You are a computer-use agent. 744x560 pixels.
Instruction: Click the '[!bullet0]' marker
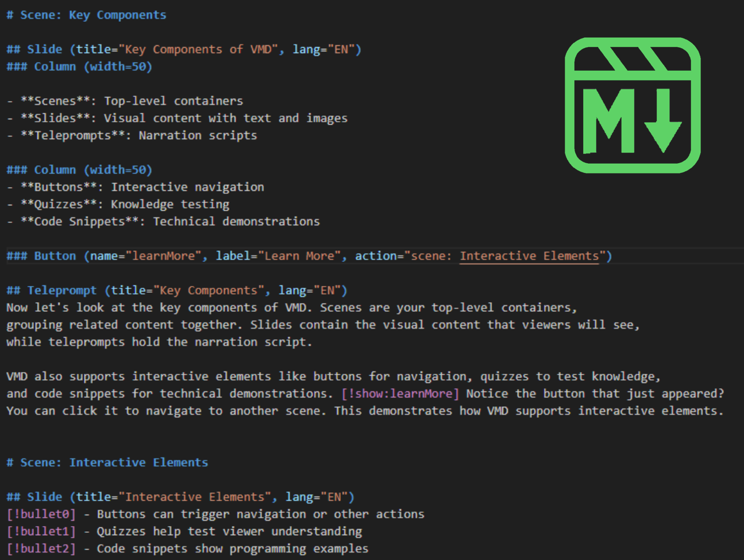click(41, 515)
